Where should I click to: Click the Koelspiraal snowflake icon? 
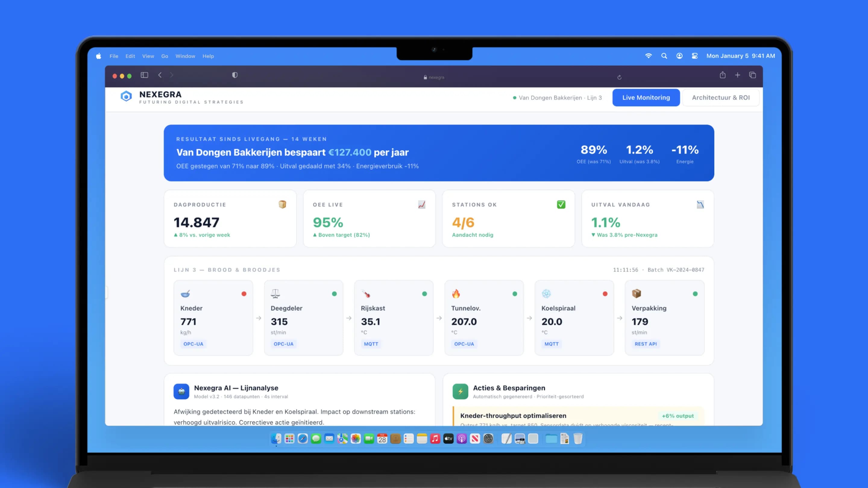coord(546,294)
